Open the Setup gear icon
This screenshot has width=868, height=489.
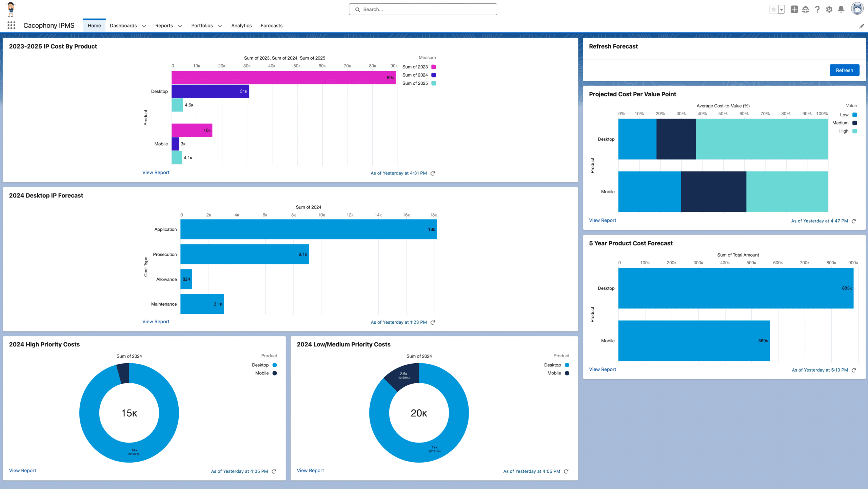click(829, 9)
